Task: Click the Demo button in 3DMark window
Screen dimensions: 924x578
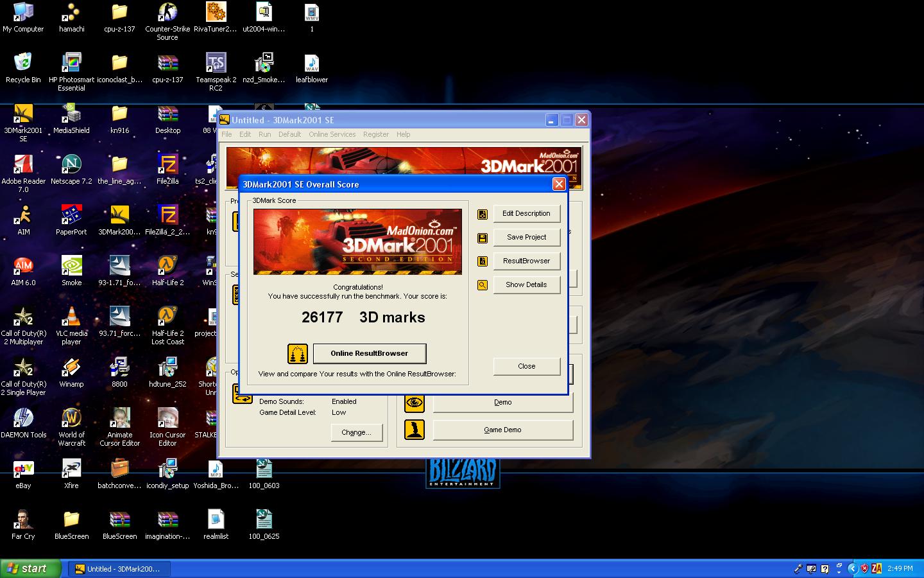Action: [502, 402]
